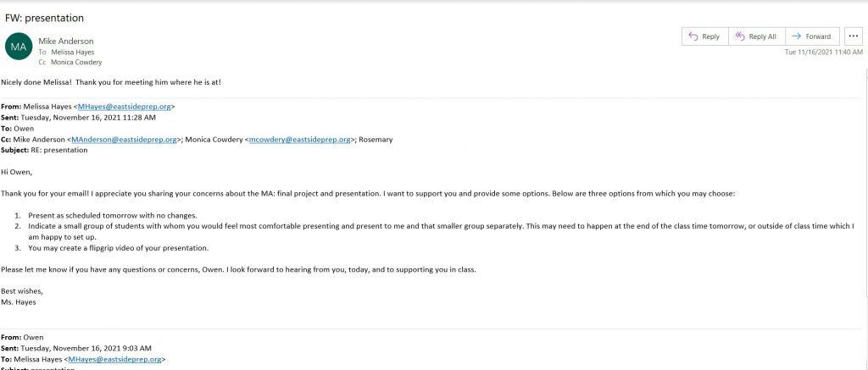This screenshot has width=868, height=370.
Task: Click the FW: presentation subject title
Action: coord(44,18)
